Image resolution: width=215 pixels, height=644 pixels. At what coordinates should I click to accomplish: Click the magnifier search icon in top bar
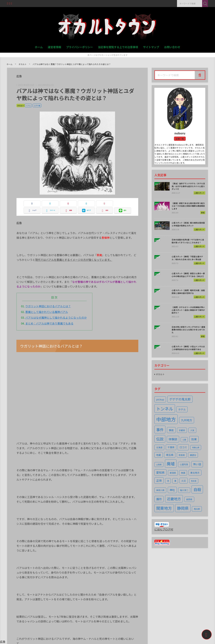[205, 4]
